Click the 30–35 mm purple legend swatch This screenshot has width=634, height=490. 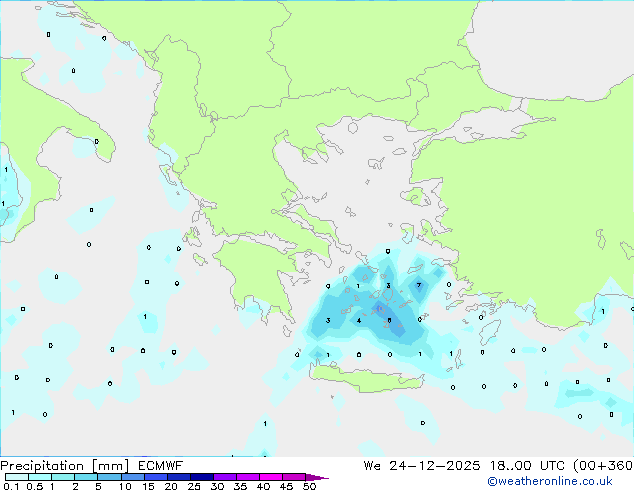pos(225,477)
